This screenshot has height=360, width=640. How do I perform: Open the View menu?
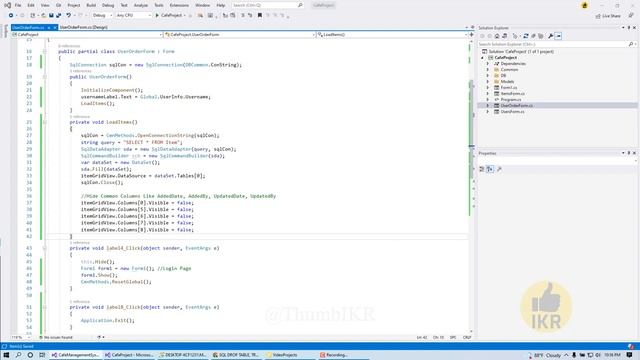coord(45,5)
